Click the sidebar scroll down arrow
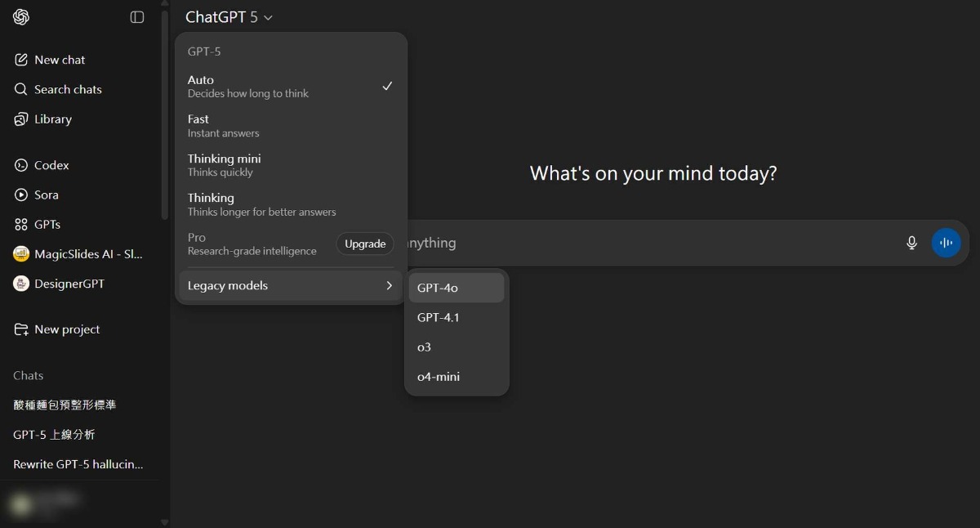 pos(165,522)
